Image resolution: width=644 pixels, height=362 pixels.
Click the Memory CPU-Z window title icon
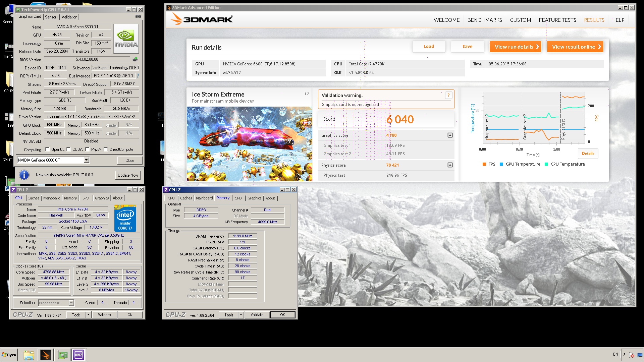166,190
